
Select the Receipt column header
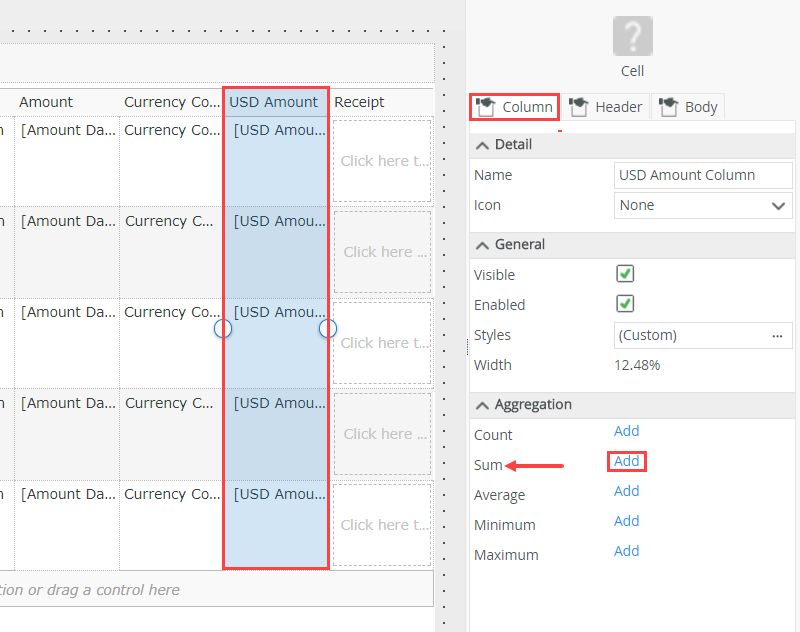360,102
